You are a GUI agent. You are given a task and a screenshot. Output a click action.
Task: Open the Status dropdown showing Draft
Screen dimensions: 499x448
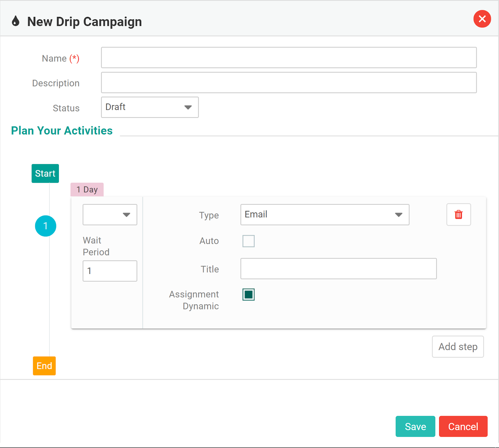click(150, 107)
